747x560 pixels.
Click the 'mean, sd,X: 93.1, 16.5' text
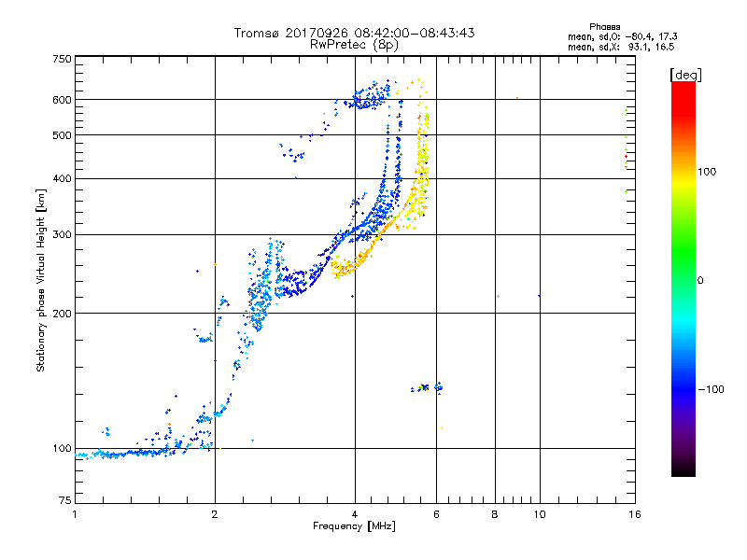621,47
